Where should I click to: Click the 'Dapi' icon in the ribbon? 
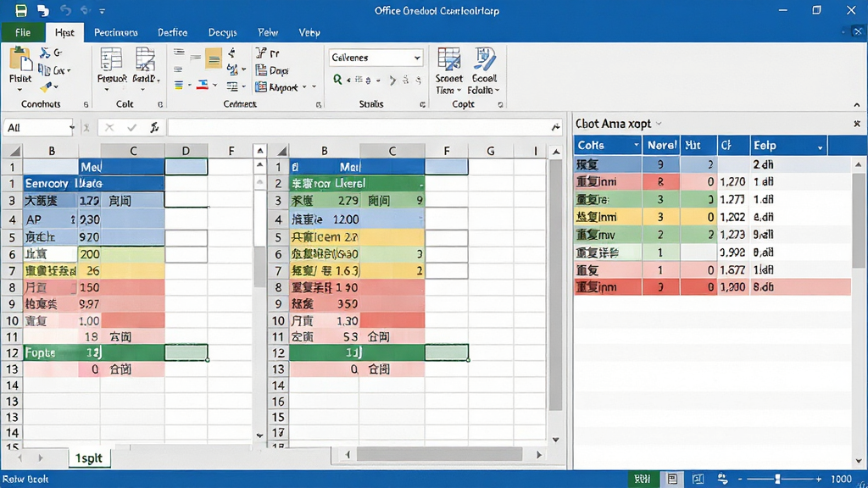(261, 70)
